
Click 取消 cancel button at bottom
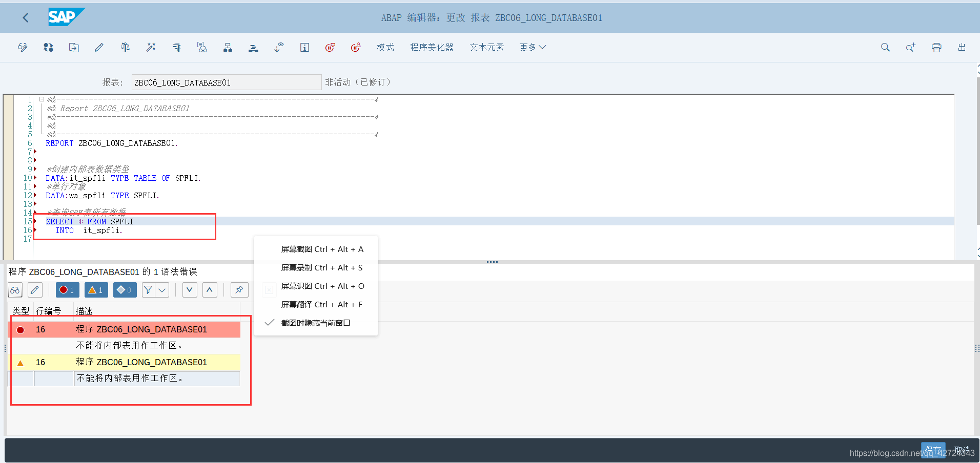coord(962,450)
